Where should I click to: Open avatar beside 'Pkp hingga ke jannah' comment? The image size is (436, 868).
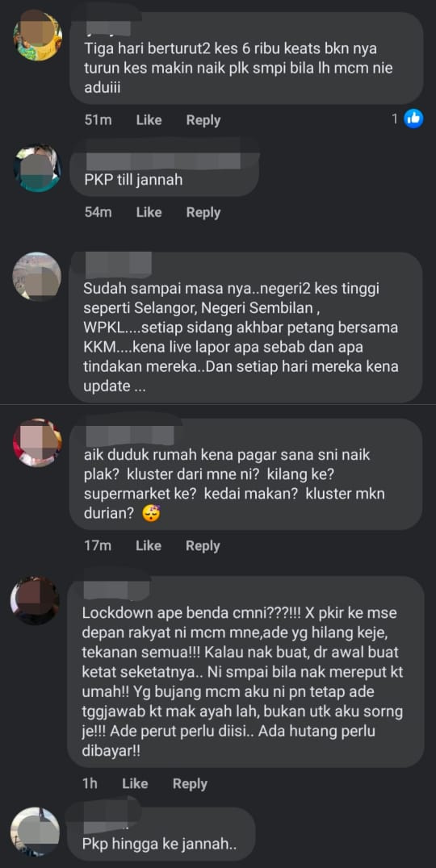[35, 832]
